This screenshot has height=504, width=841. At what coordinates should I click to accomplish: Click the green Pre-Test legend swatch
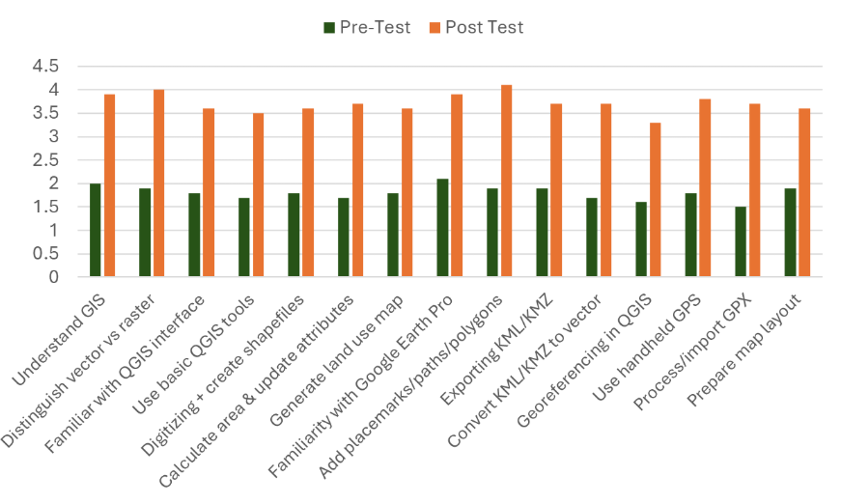328,27
